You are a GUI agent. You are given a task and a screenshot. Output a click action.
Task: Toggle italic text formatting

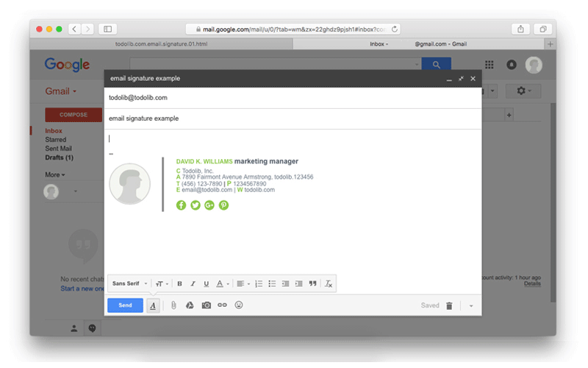coord(193,284)
